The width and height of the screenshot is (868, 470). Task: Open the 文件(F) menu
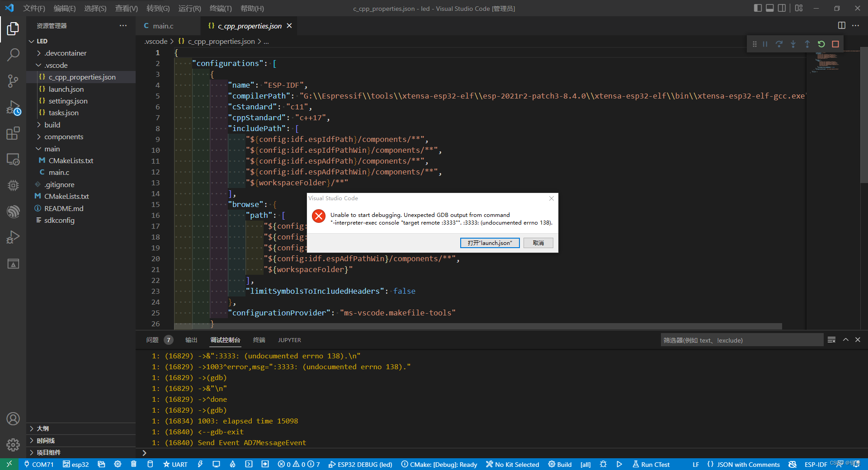coord(34,8)
